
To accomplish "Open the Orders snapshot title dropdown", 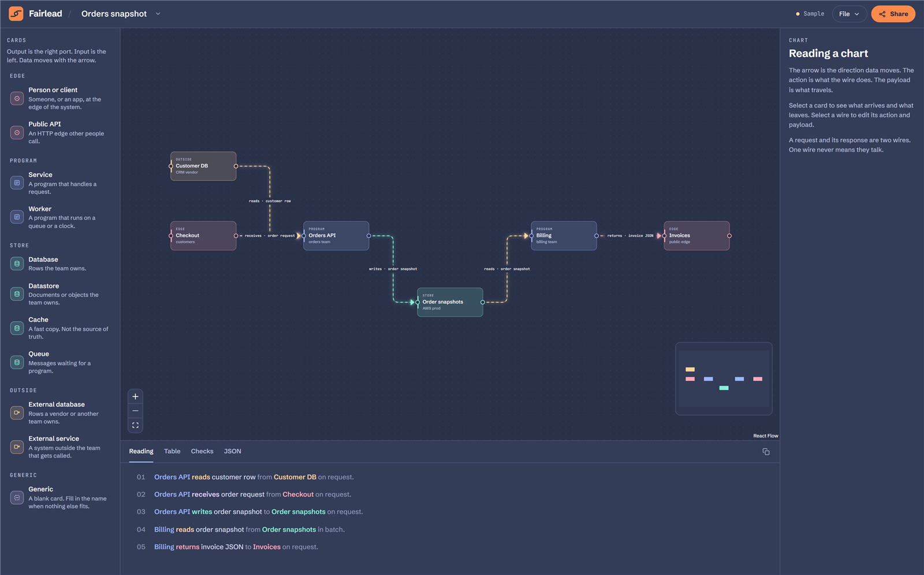I will click(158, 14).
